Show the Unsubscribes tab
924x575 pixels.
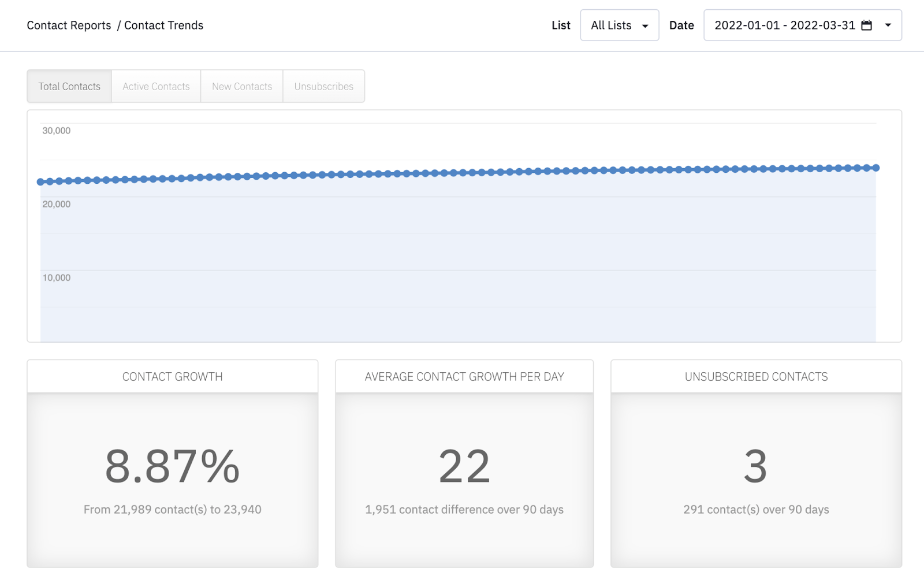click(x=323, y=86)
